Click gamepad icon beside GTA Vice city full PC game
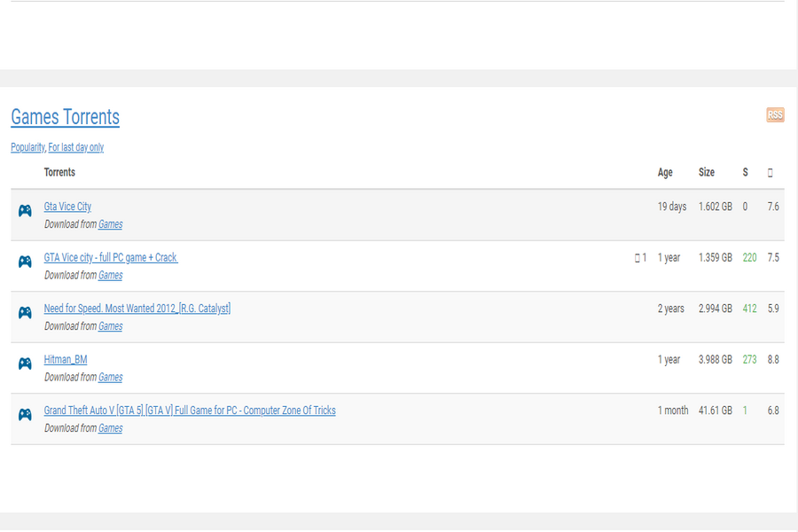The image size is (798, 532). coord(25,262)
